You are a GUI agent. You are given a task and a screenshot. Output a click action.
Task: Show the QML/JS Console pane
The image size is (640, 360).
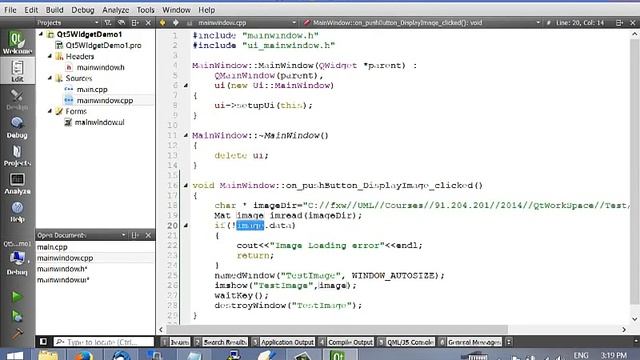pyautogui.click(x=407, y=342)
